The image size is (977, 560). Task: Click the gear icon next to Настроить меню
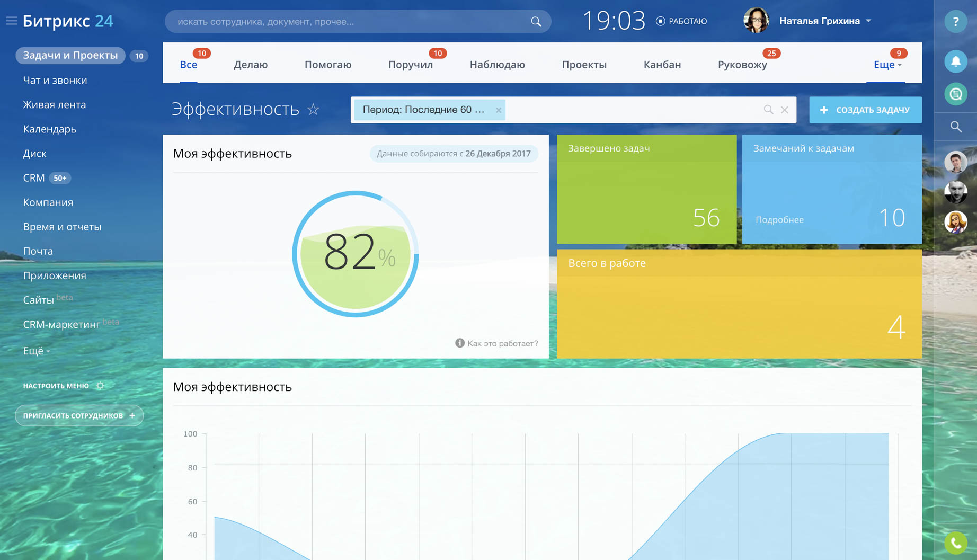100,386
